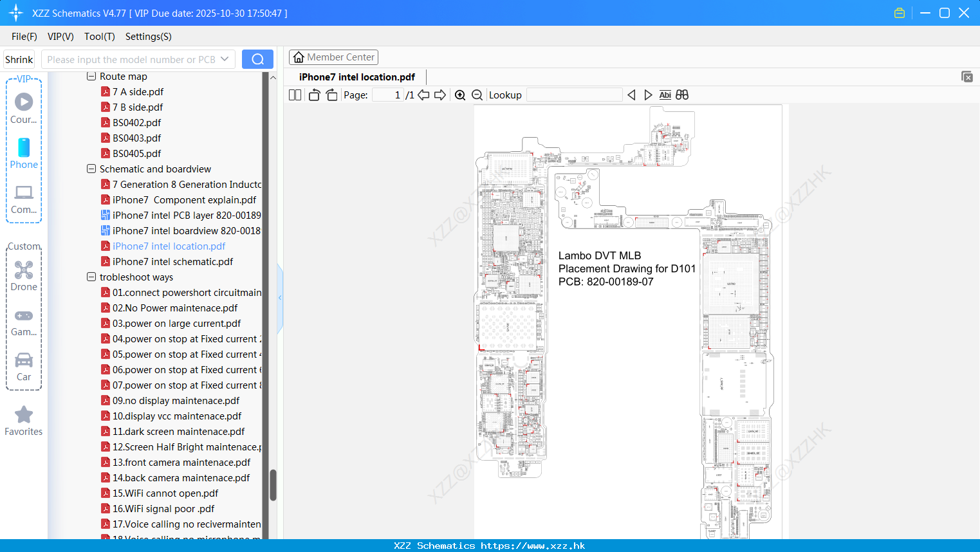This screenshot has width=980, height=552.
Task: Go to the next page arrow
Action: click(x=440, y=95)
